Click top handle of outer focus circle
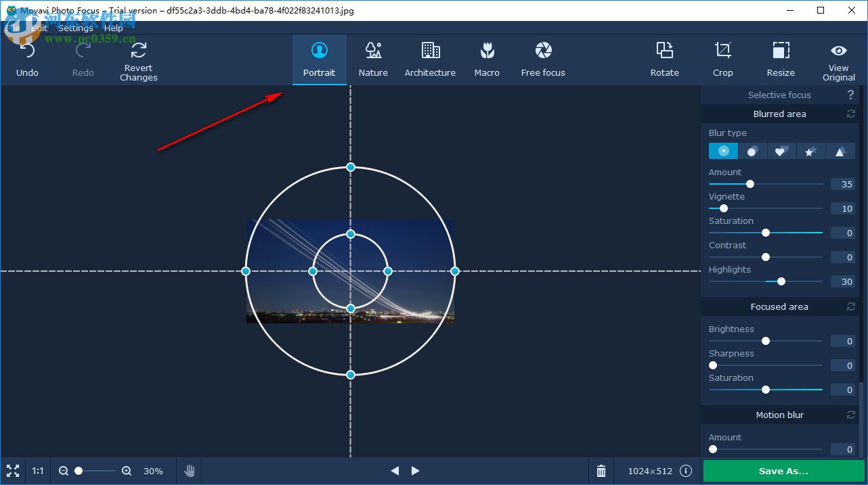This screenshot has width=868, height=485. [351, 166]
